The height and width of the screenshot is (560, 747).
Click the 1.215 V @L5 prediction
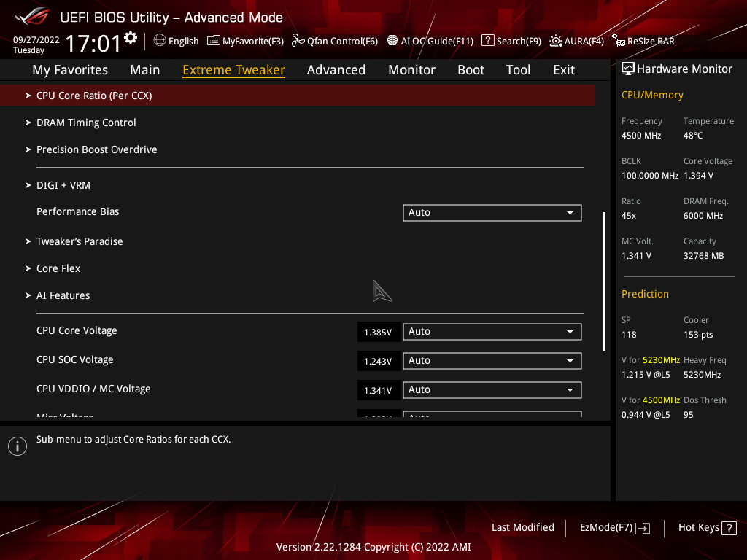coord(646,375)
